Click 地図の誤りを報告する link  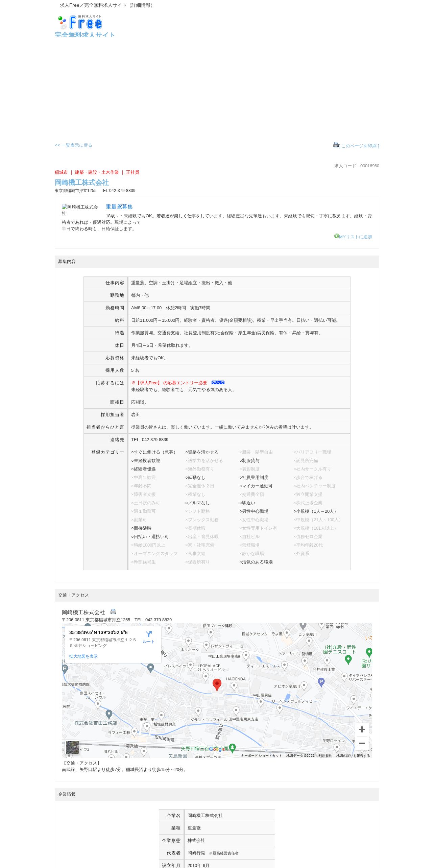tap(353, 756)
